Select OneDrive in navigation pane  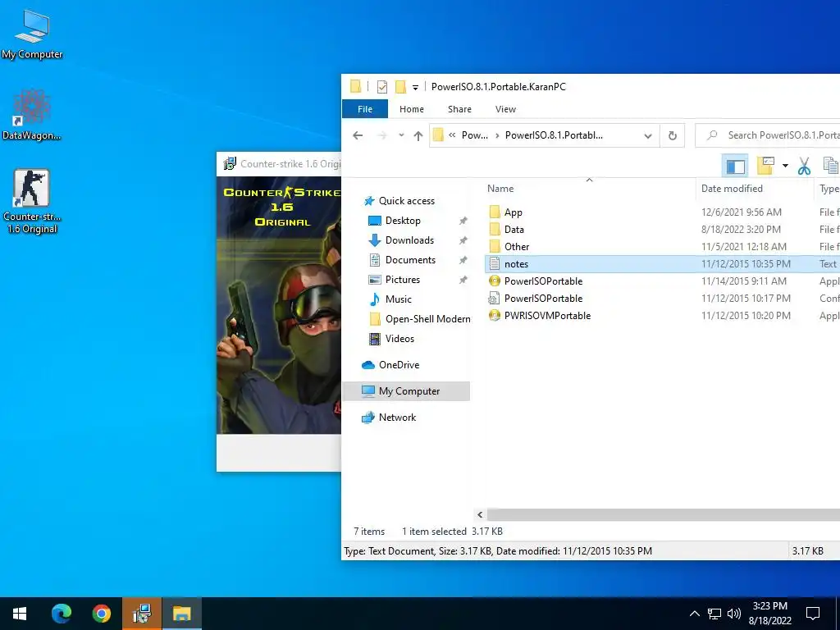point(399,365)
